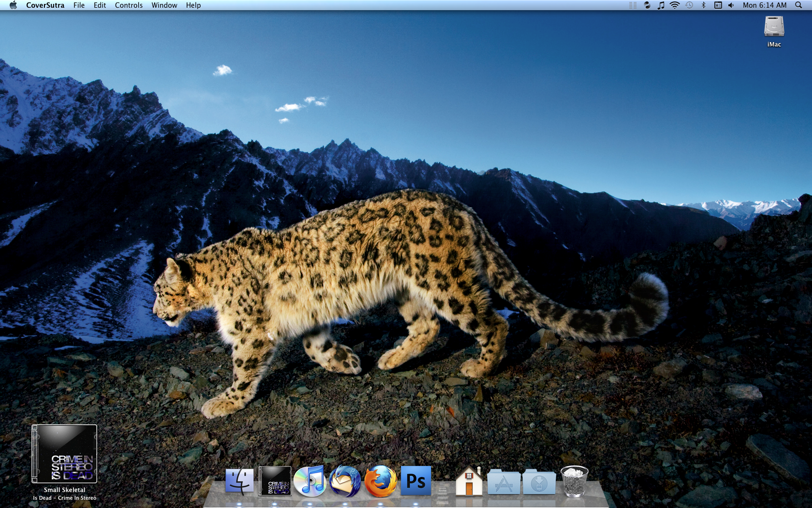Viewport: 812px width, 508px height.
Task: Open Finder from the Dock
Action: [240, 481]
